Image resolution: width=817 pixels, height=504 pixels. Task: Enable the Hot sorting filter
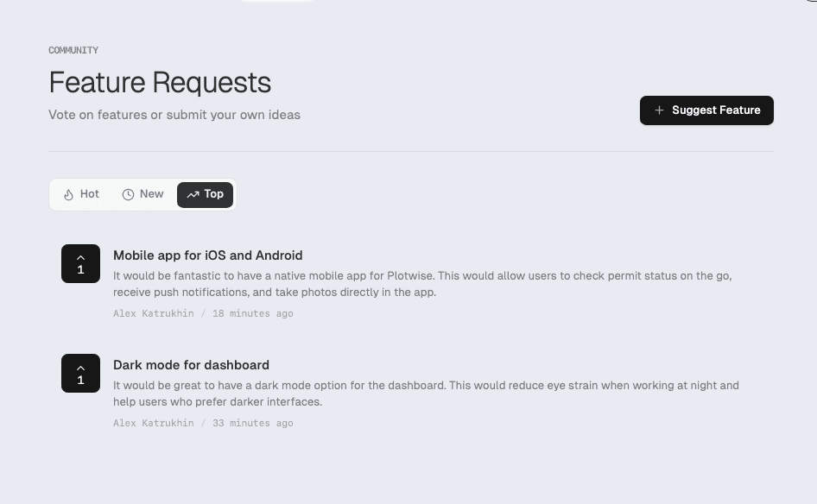[x=80, y=194]
